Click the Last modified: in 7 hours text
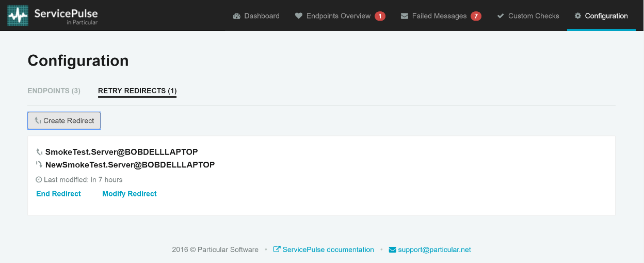 coord(83,180)
